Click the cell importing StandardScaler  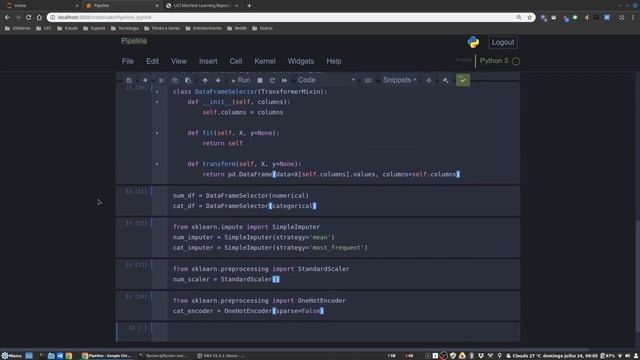click(x=344, y=274)
